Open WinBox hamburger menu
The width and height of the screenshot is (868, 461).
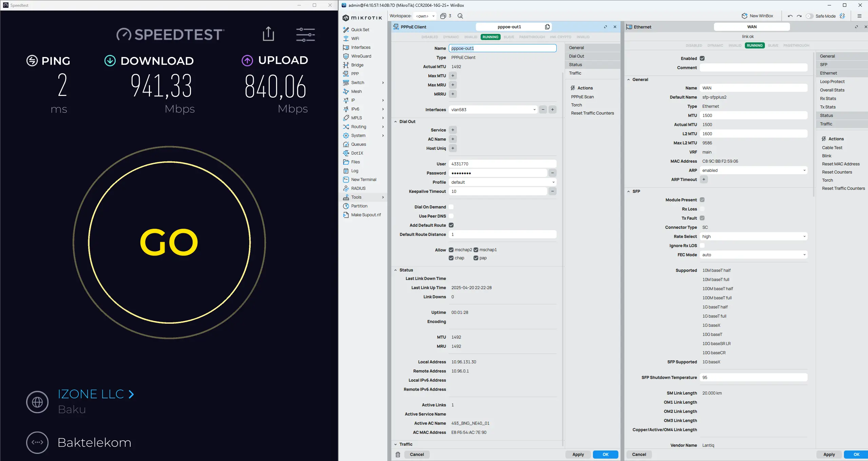click(859, 16)
